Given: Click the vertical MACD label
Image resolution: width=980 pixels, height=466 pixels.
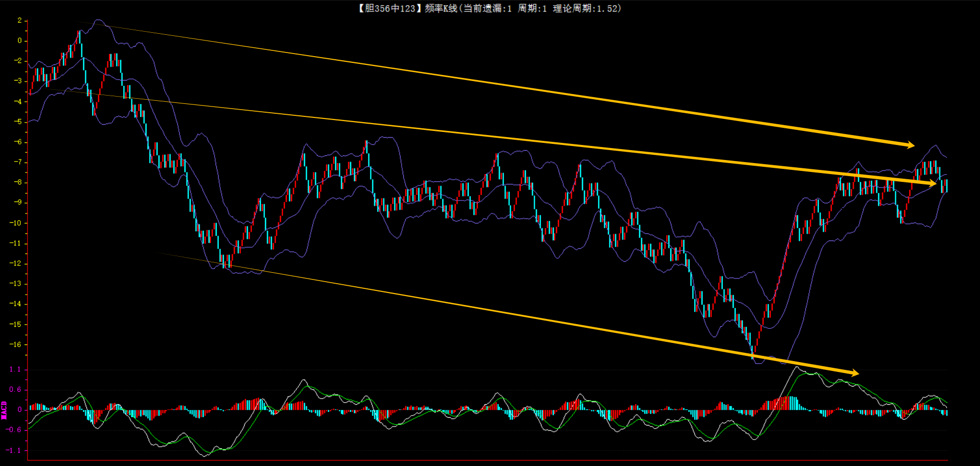Looking at the screenshot, I should click(x=4, y=410).
